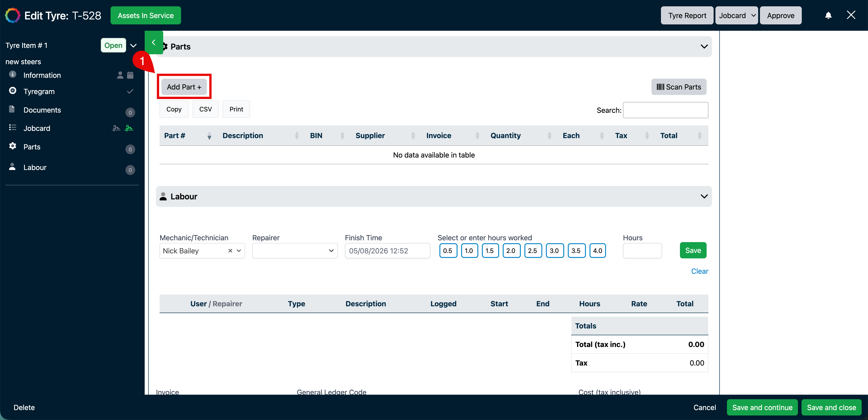This screenshot has height=420, width=868.
Task: Clear the Nick Bailey selection
Action: pos(230,251)
